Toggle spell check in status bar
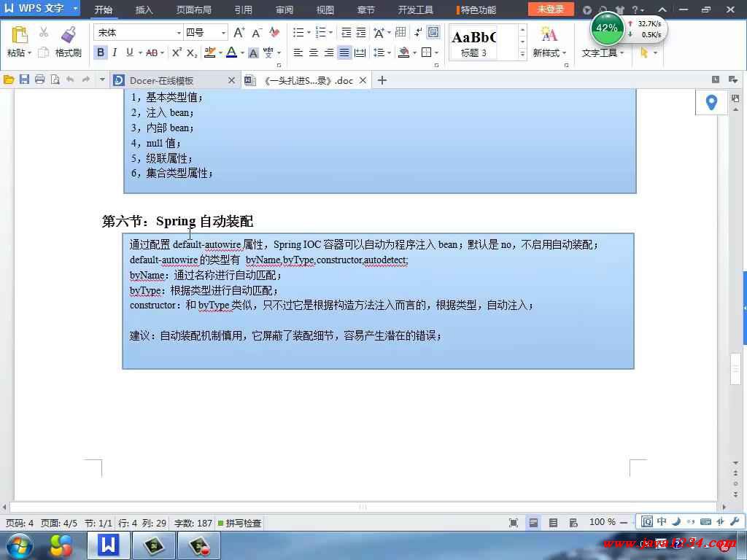Image resolution: width=747 pixels, height=560 pixels. (239, 523)
